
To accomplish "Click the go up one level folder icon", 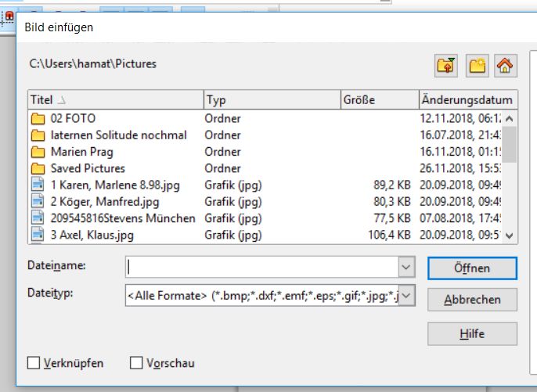I will click(x=447, y=66).
